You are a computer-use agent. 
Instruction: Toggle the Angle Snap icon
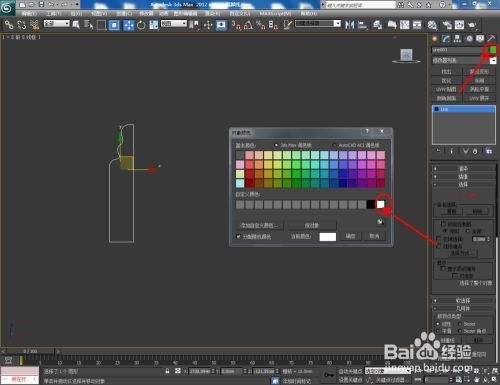click(248, 25)
